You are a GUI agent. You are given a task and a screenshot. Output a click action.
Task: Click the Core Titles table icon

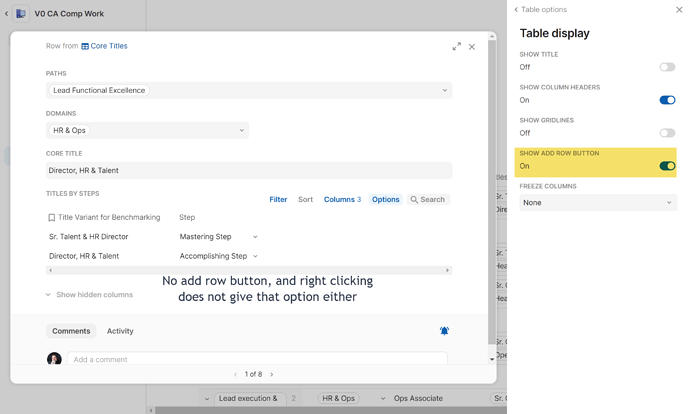coord(85,46)
